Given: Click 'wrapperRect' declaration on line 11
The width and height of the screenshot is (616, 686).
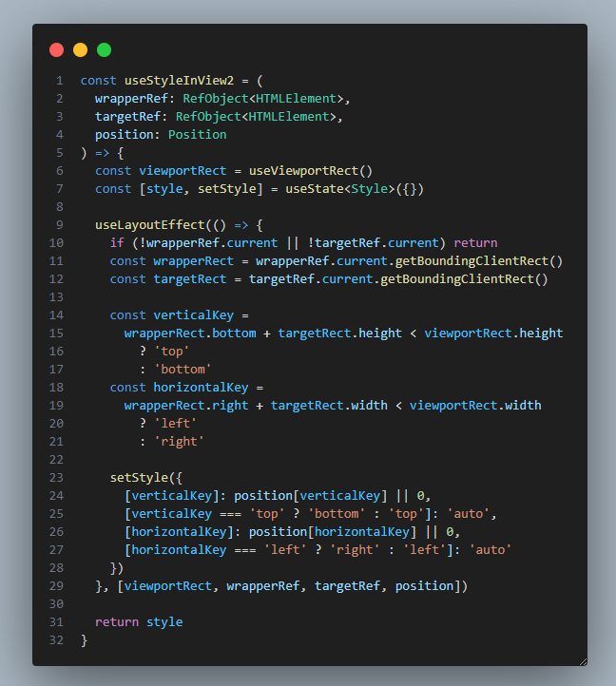Looking at the screenshot, I should (194, 261).
